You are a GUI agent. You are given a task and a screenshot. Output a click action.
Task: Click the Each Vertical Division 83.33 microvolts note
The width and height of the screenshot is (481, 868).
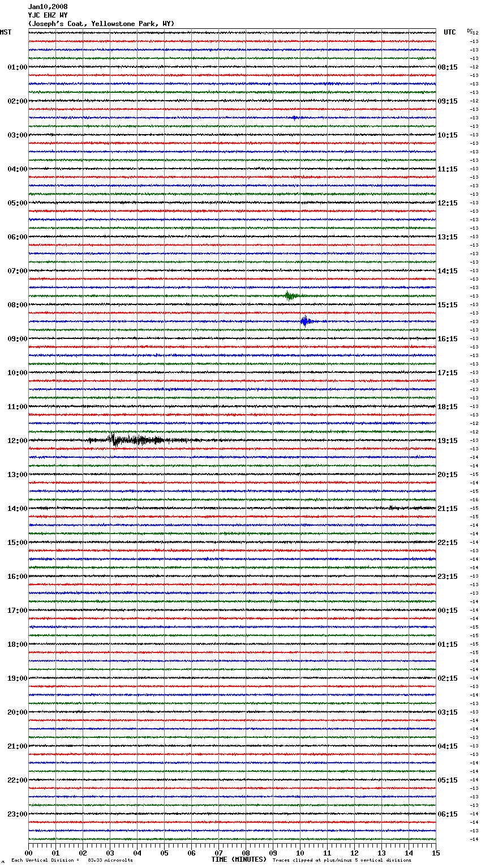point(72,860)
